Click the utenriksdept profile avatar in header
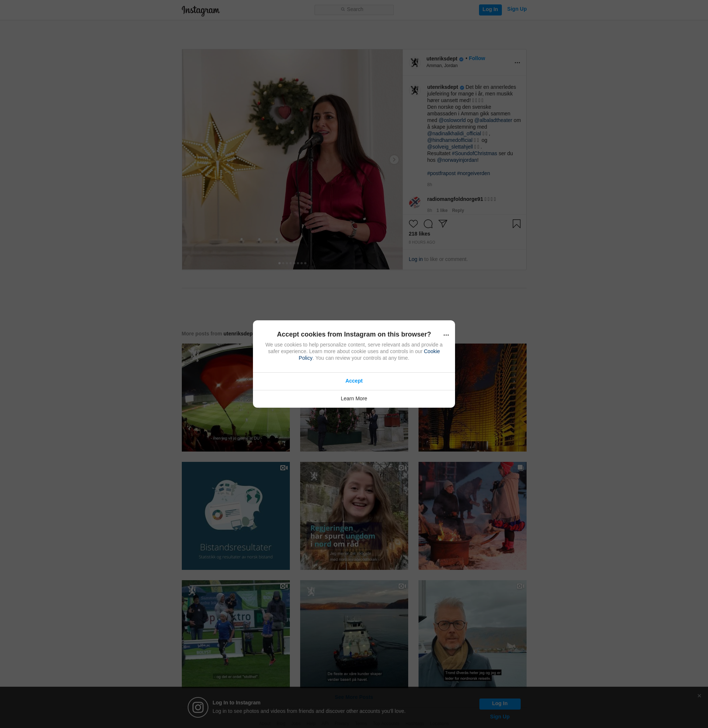This screenshot has width=708, height=728. (x=414, y=62)
